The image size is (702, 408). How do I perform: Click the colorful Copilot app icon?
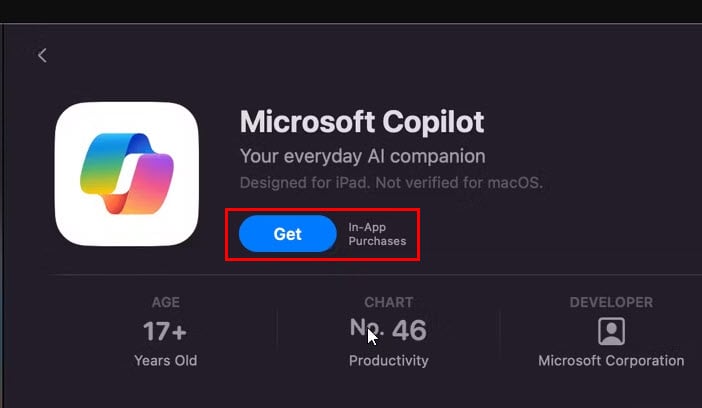[x=127, y=174]
